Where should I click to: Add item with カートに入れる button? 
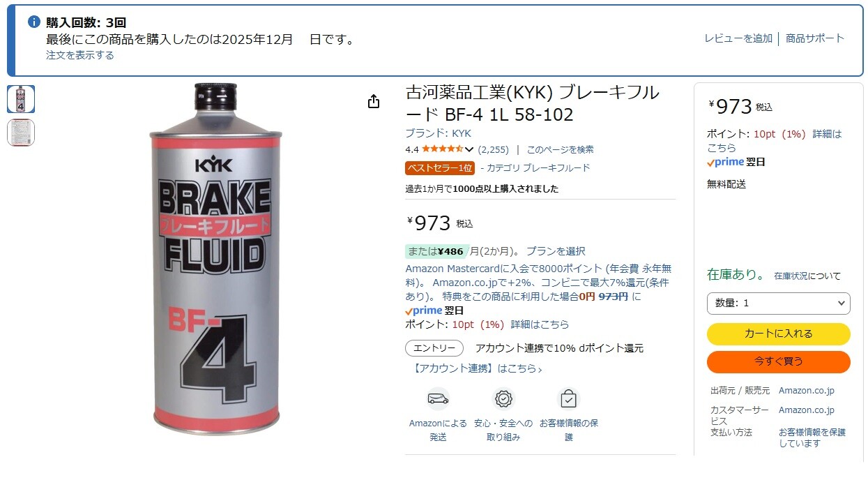click(779, 334)
